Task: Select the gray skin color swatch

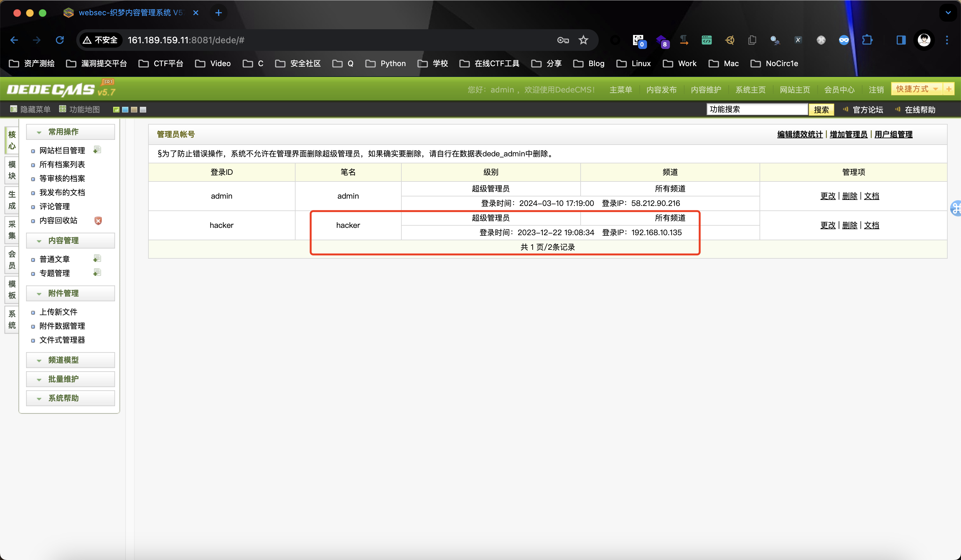Action: 143,110
